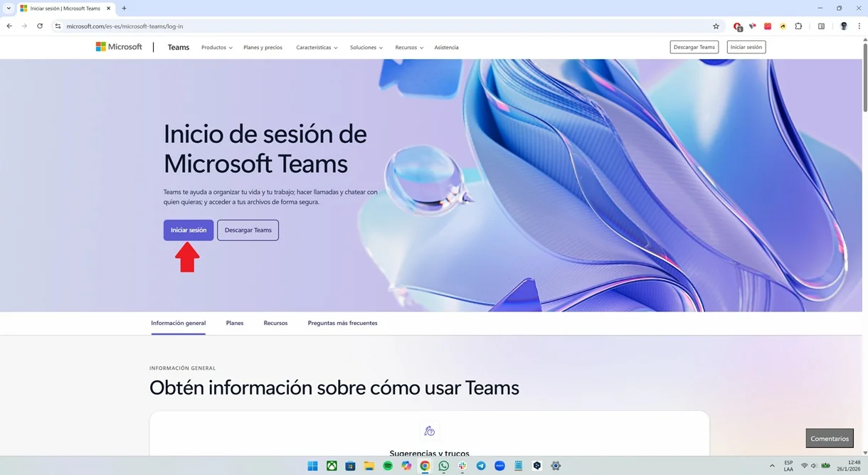Select the Preguntas más frecuentes tab
The height and width of the screenshot is (475, 868).
(x=343, y=323)
